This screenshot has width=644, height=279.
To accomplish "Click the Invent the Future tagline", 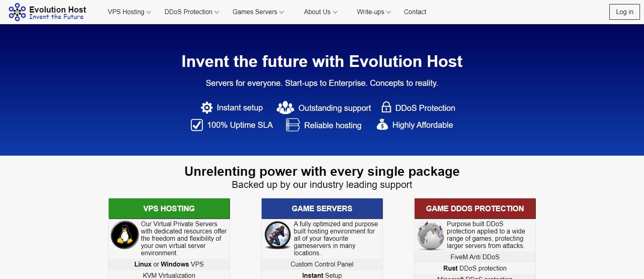I will [56, 17].
